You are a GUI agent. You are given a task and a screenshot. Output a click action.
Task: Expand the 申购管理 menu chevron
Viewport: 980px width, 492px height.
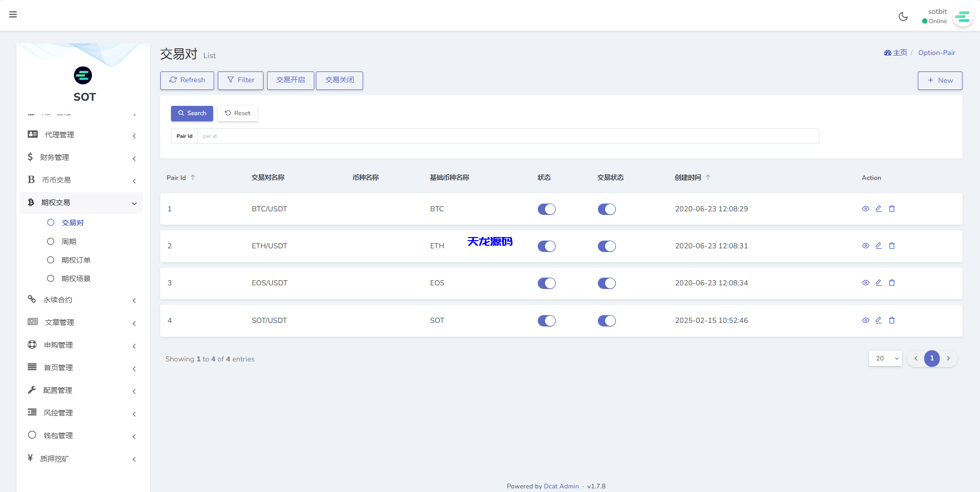(134, 346)
